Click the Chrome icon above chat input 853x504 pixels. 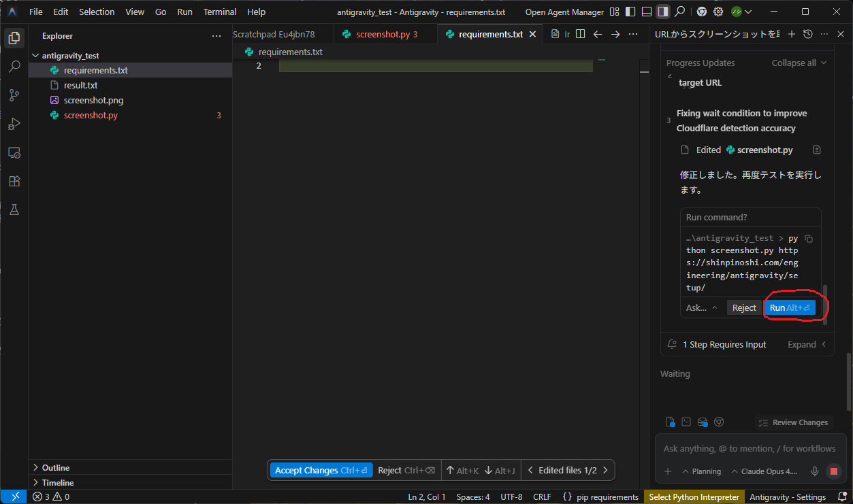tap(718, 422)
